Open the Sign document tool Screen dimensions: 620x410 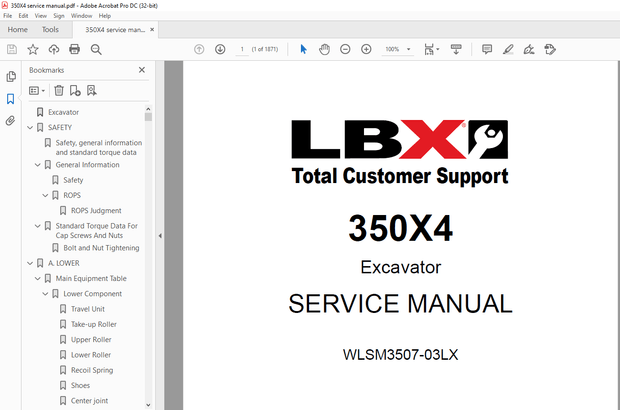529,49
